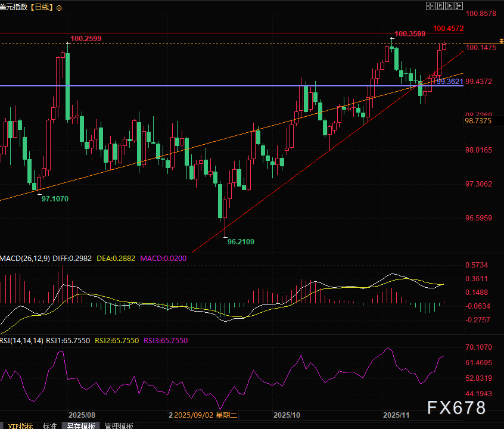Viewport: 504px width, 429px height.
Task: Open the VIP指标 tab
Action: (x=18, y=425)
